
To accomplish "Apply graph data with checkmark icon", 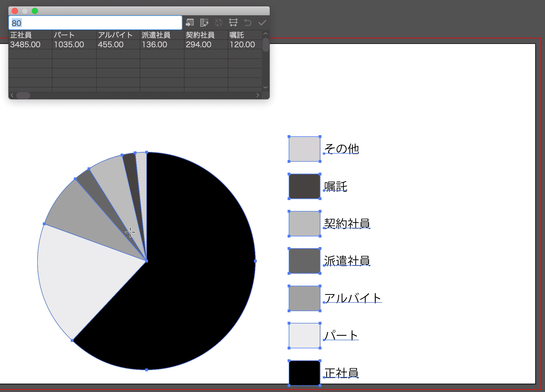I will click(262, 23).
